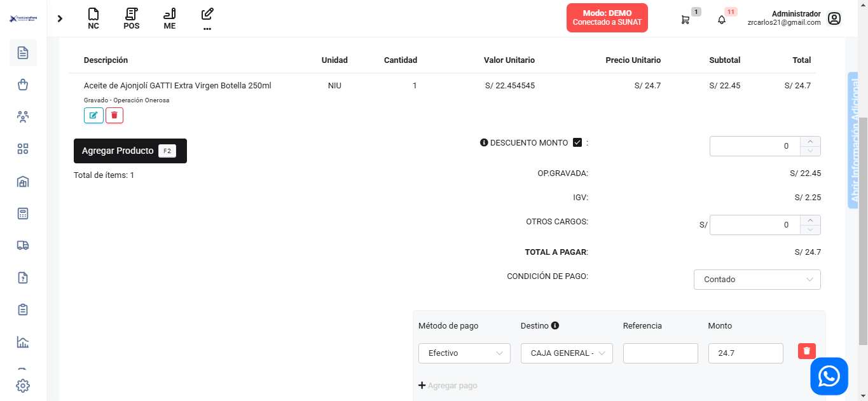Open the settings gear in sidebar
The height and width of the screenshot is (401, 868).
23,386
